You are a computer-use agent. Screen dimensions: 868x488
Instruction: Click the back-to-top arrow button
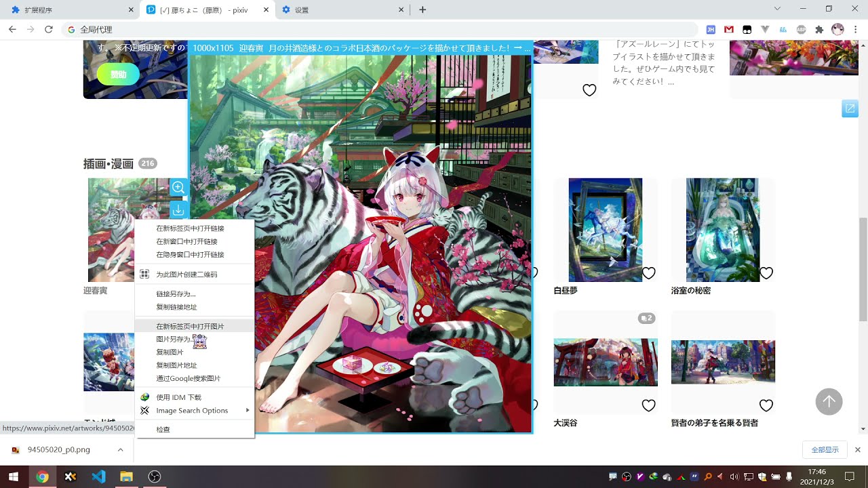[829, 402]
